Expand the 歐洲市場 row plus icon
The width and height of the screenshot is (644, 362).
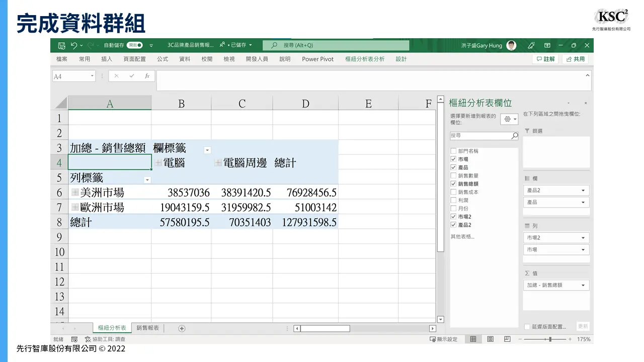pos(75,207)
